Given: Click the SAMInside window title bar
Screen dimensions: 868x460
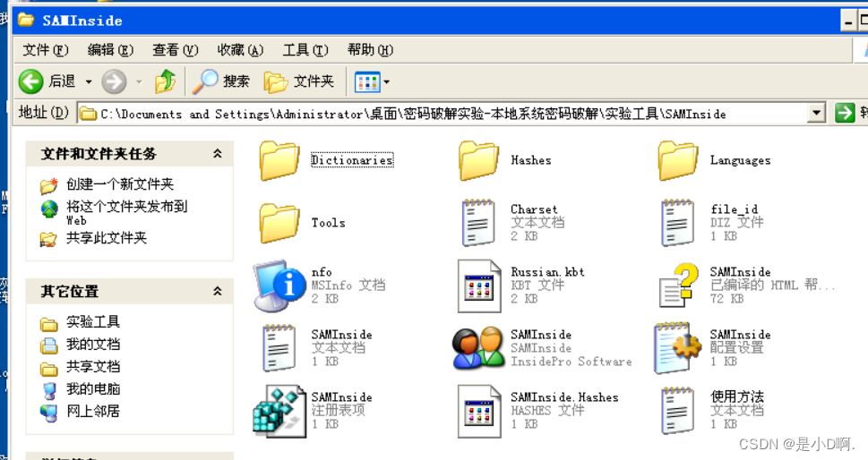Looking at the screenshot, I should click(x=426, y=21).
